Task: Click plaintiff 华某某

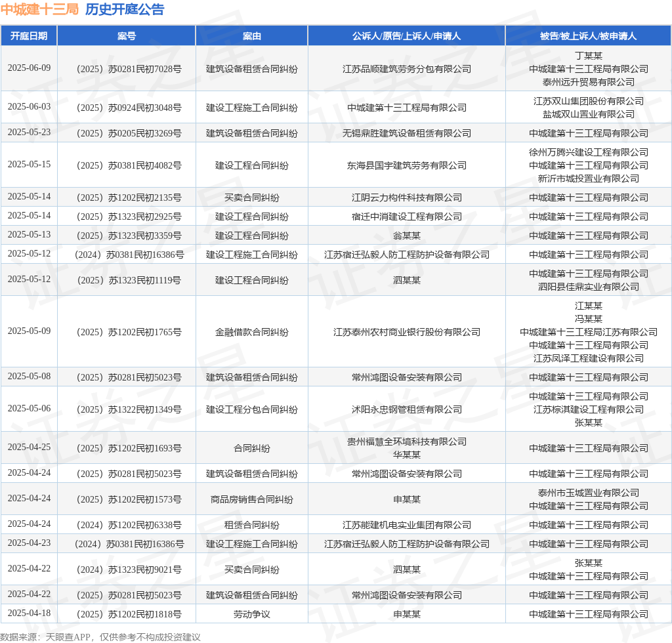Action: 406,455
